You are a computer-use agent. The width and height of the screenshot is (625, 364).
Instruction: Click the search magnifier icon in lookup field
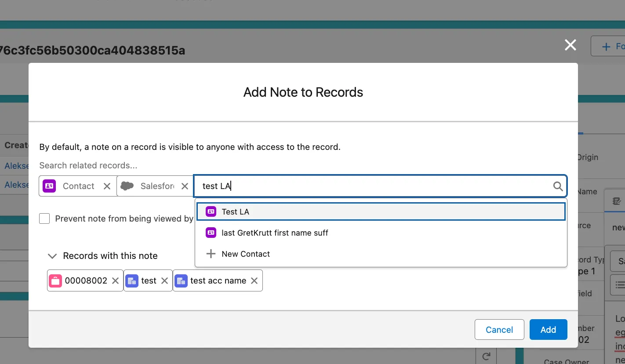557,186
